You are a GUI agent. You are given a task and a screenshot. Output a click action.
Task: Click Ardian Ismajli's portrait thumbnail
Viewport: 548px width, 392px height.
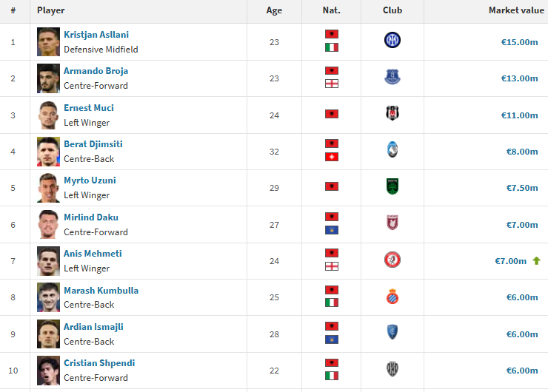click(48, 334)
